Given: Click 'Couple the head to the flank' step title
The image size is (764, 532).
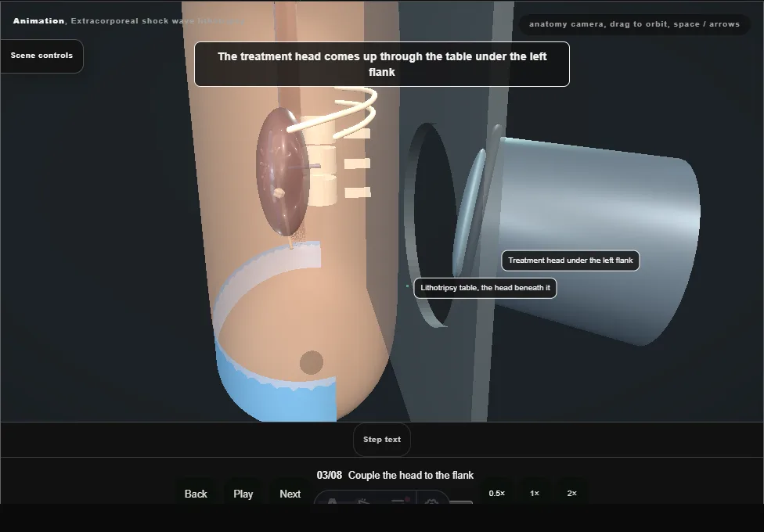Looking at the screenshot, I should coord(411,475).
